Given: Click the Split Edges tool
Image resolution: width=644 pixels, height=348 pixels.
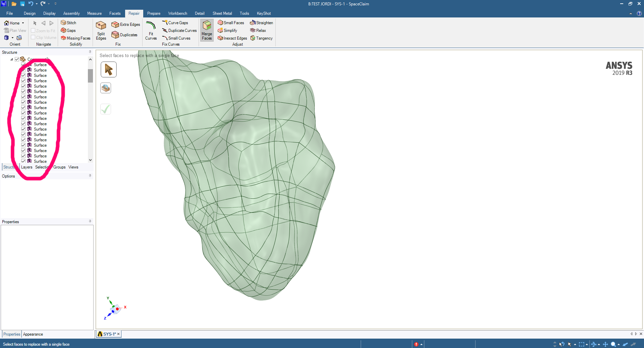Looking at the screenshot, I should coord(101,31).
